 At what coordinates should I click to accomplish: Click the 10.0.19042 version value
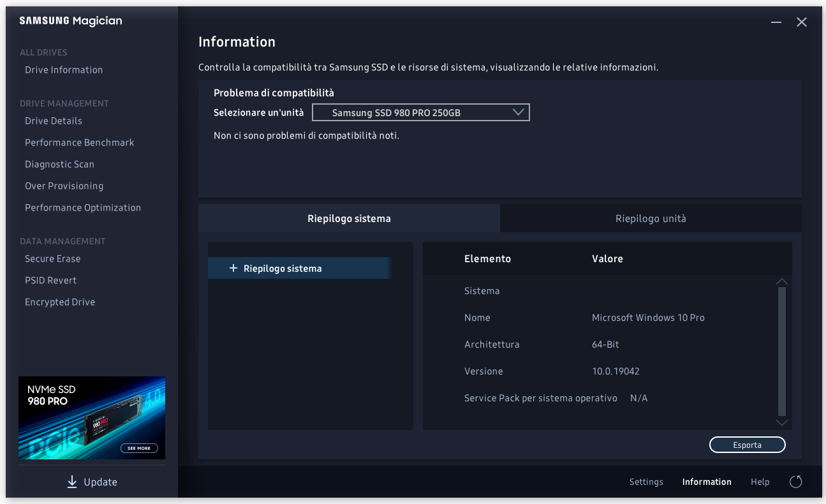coord(616,371)
